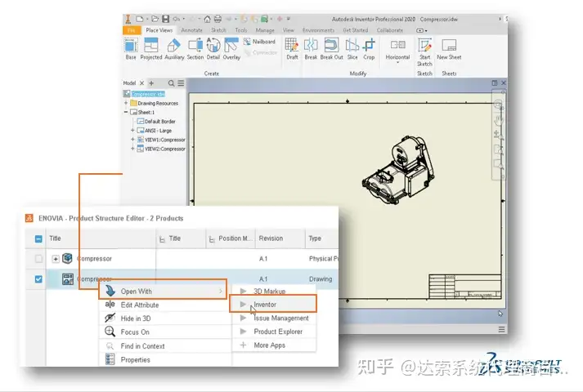This screenshot has height=392, width=583.
Task: Click the Print icon in quick access toolbar
Action: coord(218,19)
